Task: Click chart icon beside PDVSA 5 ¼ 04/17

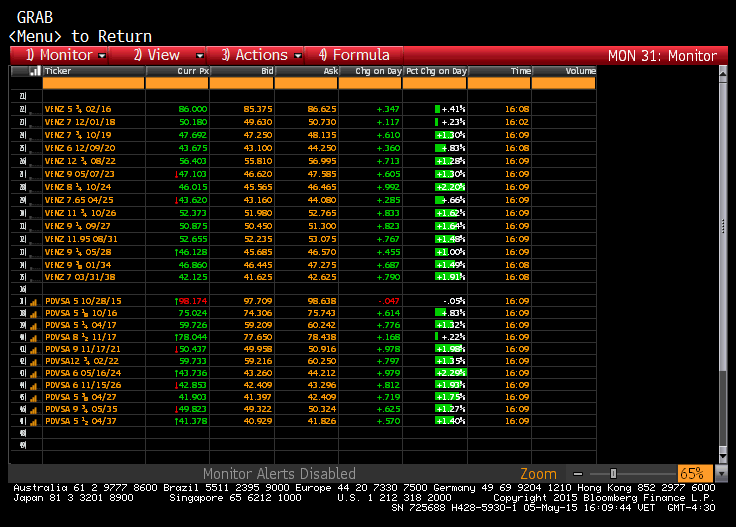Action: (33, 326)
